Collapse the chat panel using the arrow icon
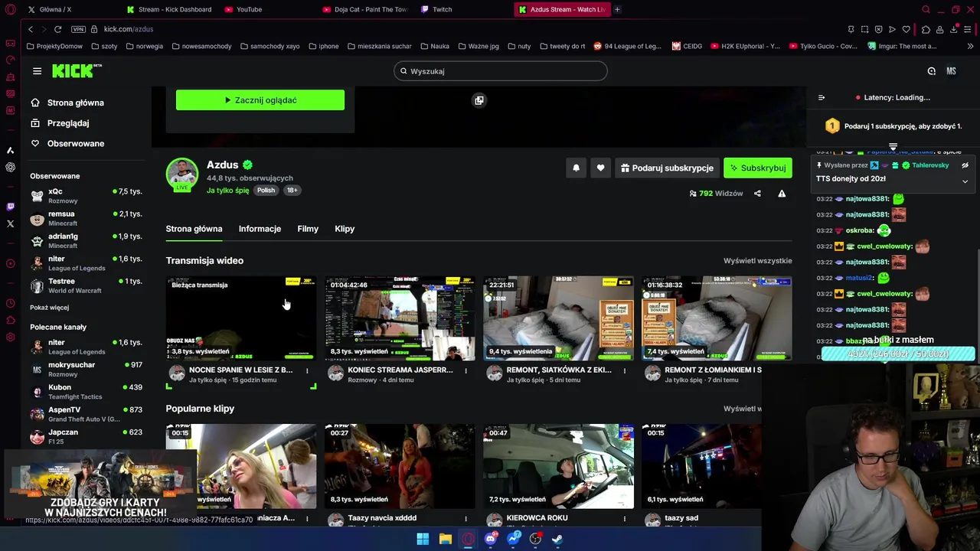The height and width of the screenshot is (551, 980). [x=822, y=97]
